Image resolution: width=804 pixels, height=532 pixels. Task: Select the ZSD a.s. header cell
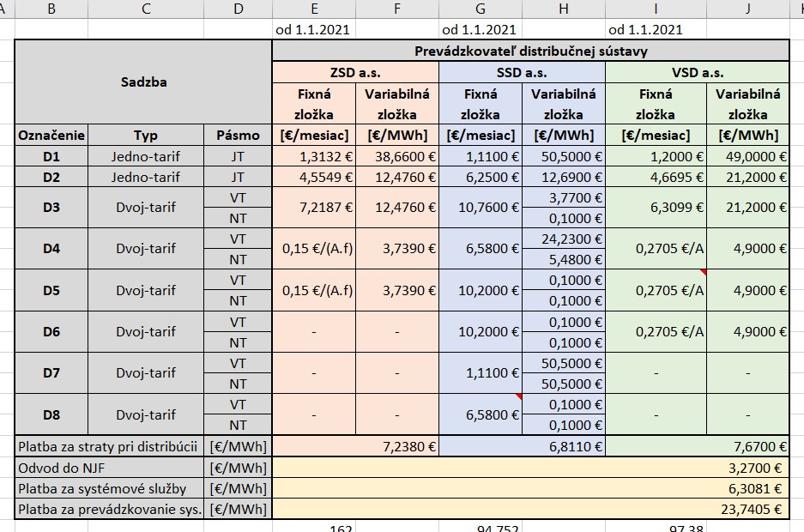[x=355, y=73]
